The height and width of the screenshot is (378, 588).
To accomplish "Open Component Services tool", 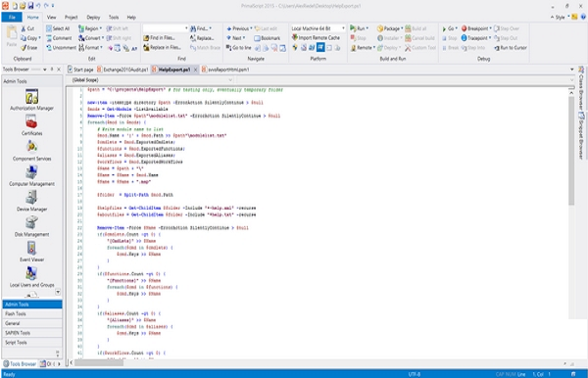I will (x=32, y=151).
